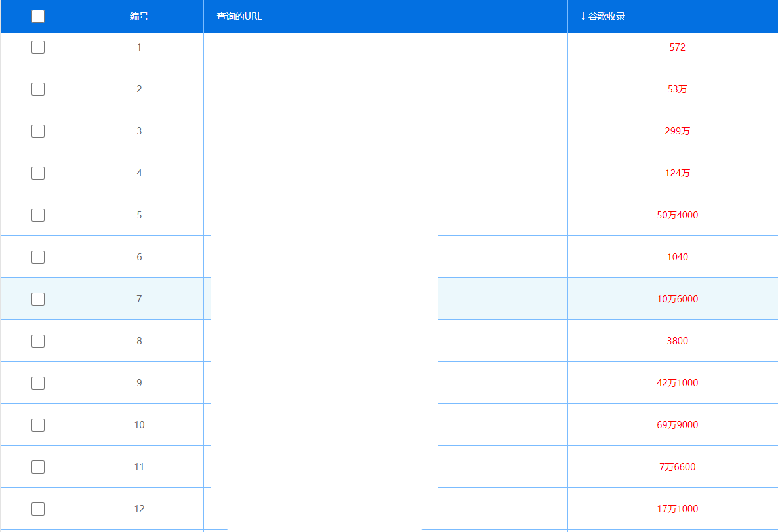Check the box for row 2

tap(37, 89)
